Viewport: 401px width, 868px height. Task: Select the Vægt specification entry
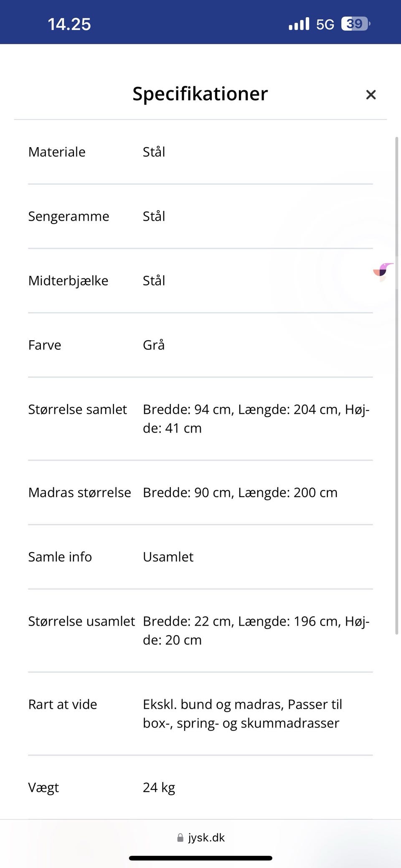tap(200, 787)
